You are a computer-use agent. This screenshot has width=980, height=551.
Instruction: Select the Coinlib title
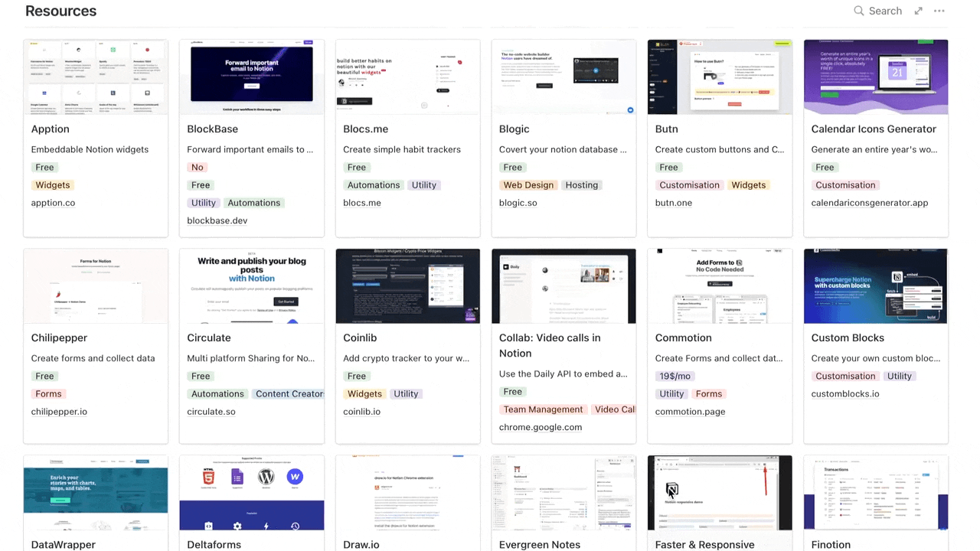tap(361, 338)
